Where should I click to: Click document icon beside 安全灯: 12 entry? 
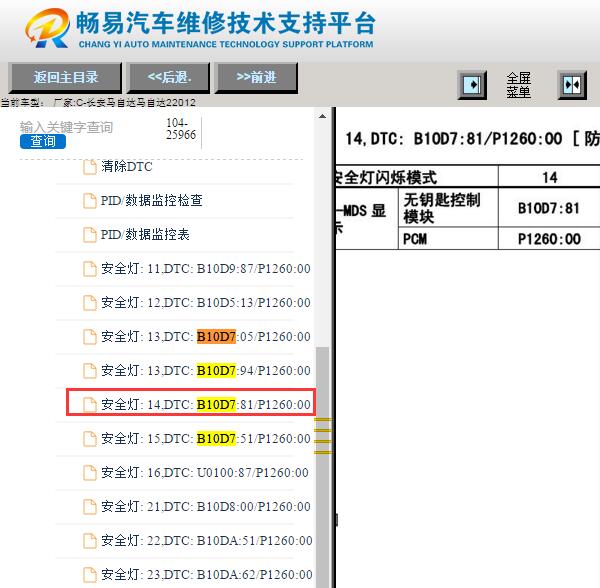click(90, 303)
